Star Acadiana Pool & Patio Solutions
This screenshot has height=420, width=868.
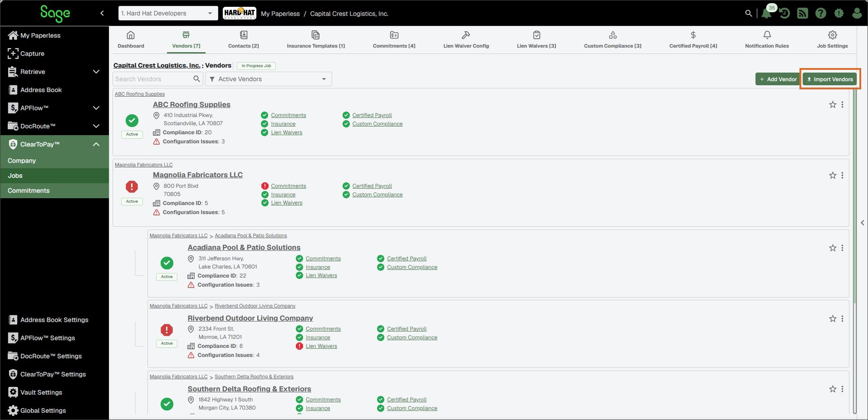click(833, 248)
